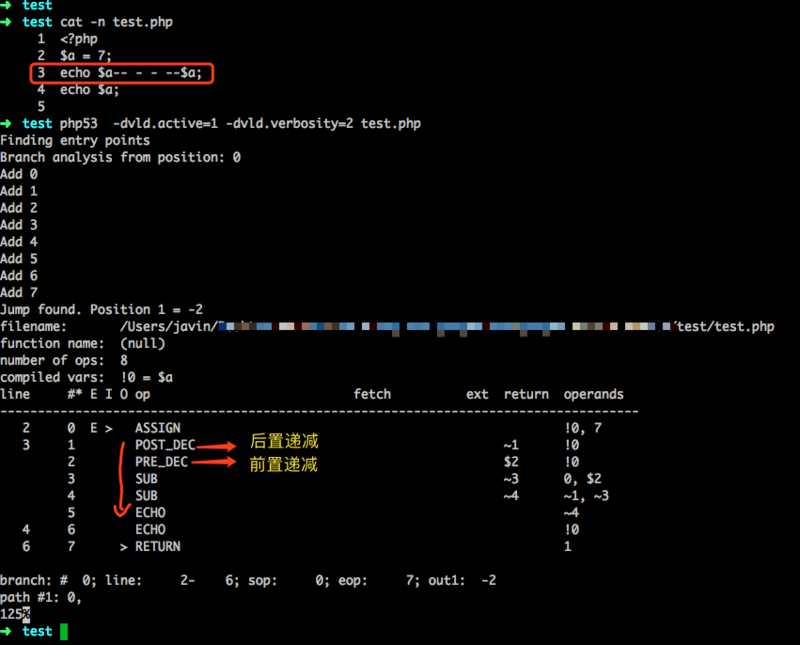The image size is (800, 645).
Task: Select the 'Add 3' output line
Action: [x=19, y=225]
